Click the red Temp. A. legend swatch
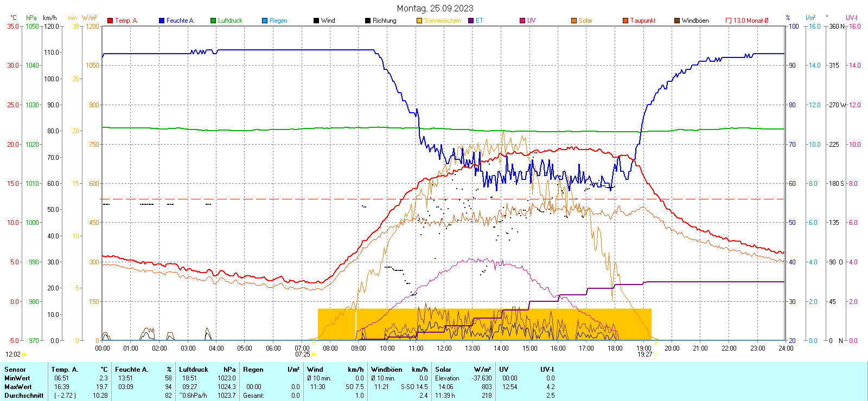Image resolution: width=868 pixels, height=401 pixels. [110, 21]
